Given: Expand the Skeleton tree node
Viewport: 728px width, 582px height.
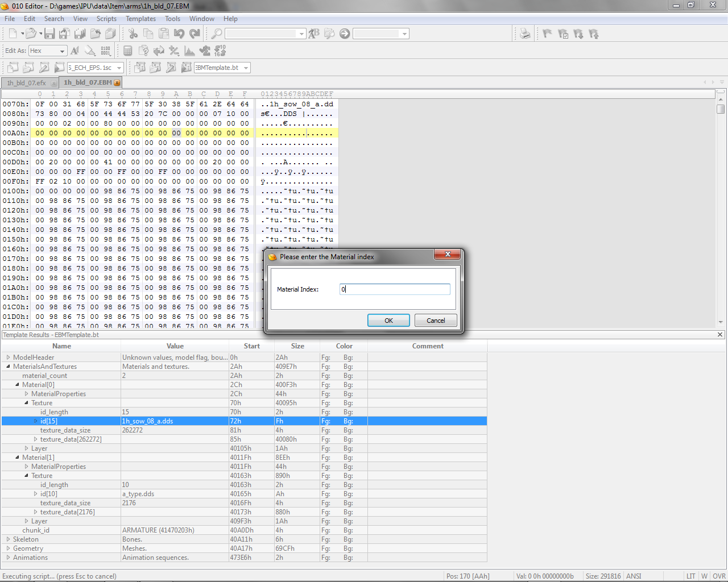Looking at the screenshot, I should (8, 539).
